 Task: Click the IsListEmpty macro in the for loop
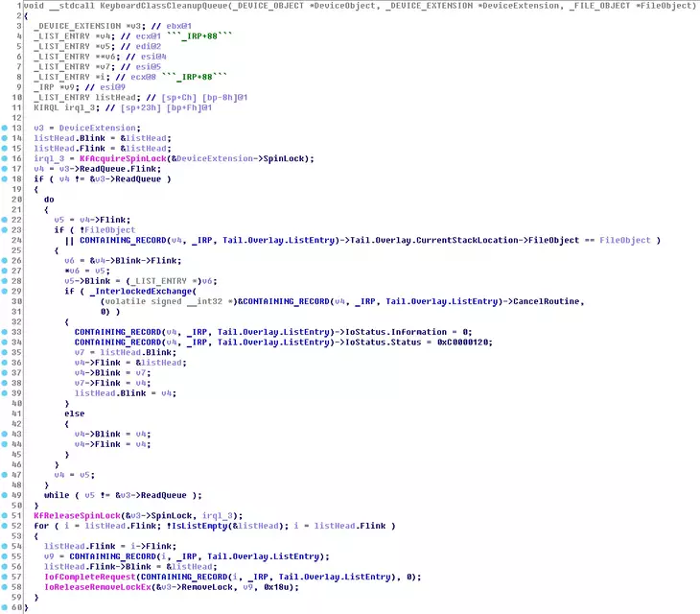[x=199, y=526]
